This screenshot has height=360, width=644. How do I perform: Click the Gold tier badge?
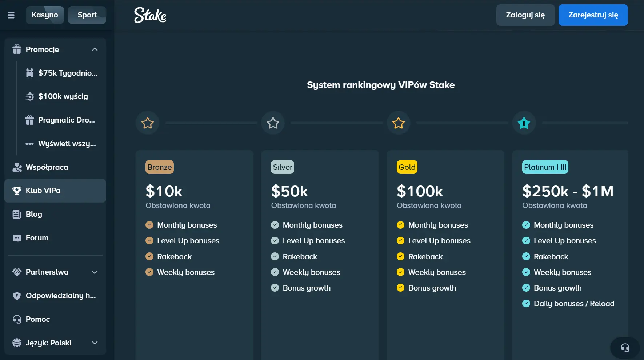[407, 167]
